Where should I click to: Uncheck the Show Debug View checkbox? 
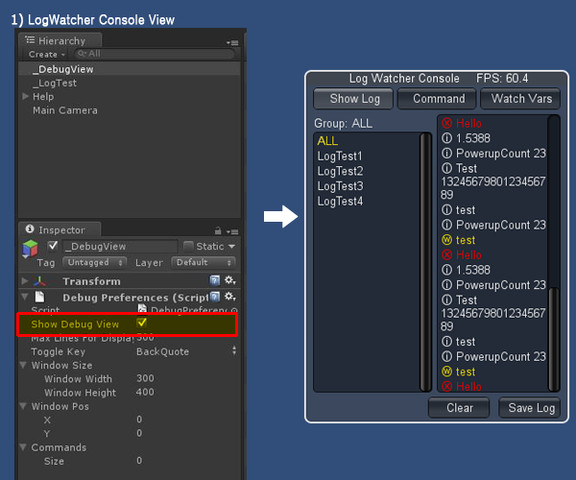click(141, 323)
